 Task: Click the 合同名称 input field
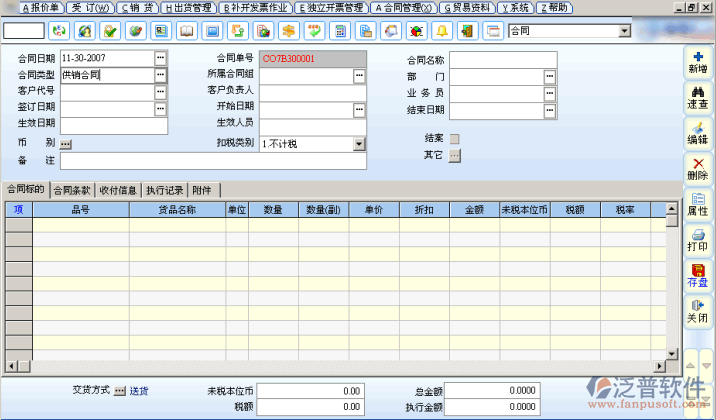502,59
